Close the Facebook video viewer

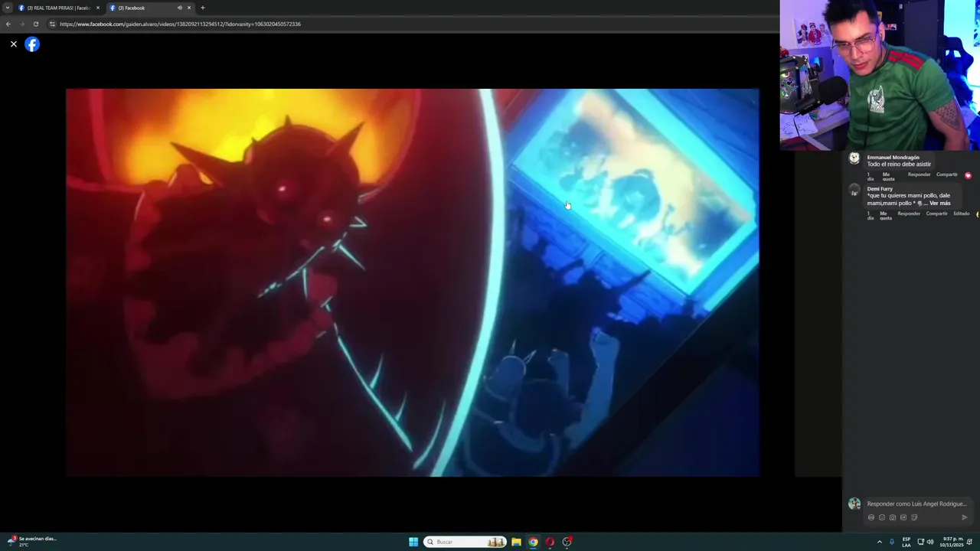[14, 44]
